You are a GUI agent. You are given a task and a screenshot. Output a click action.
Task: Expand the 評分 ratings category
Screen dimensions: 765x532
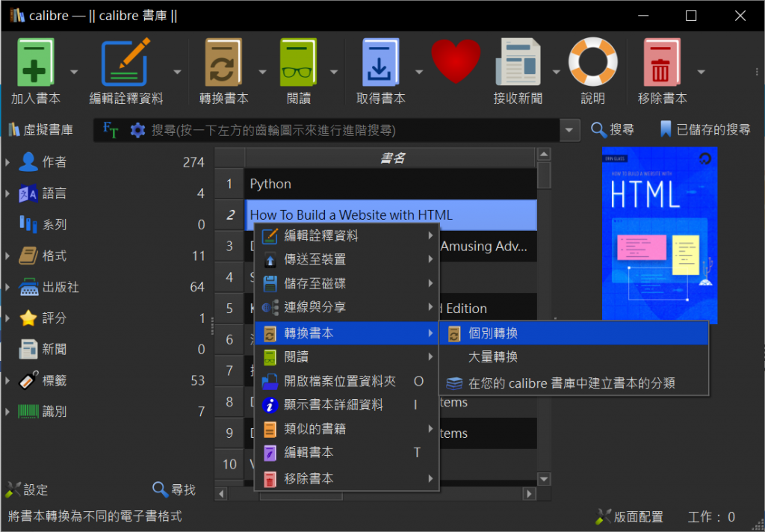(7, 318)
